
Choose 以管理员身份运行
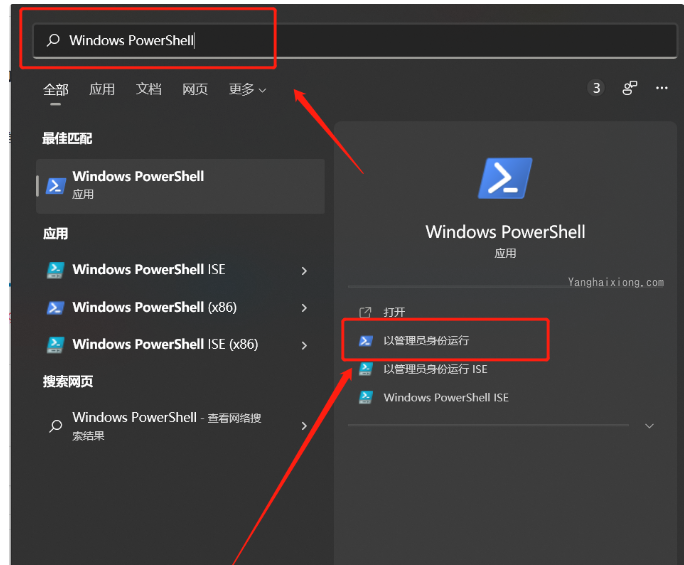[426, 340]
